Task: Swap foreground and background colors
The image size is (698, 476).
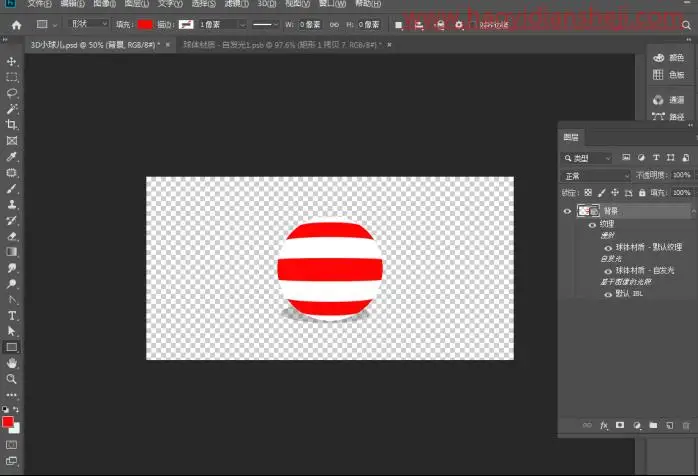Action: 16,409
